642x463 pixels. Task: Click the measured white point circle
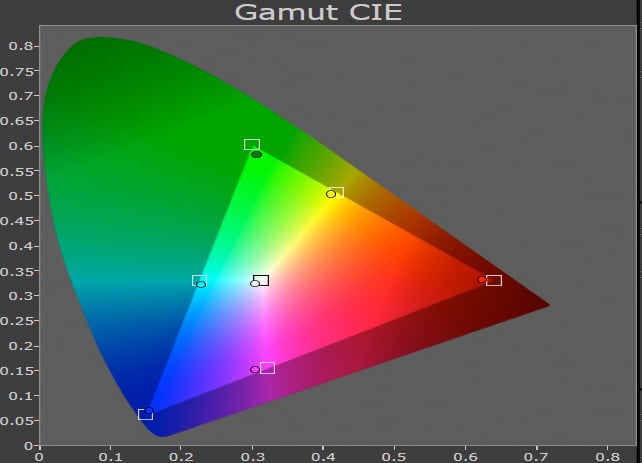[x=255, y=283]
